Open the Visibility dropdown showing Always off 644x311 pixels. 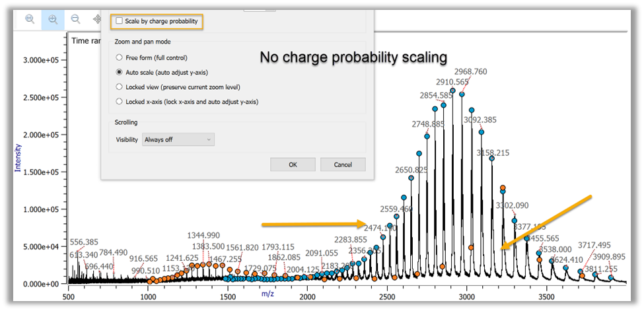click(x=178, y=139)
